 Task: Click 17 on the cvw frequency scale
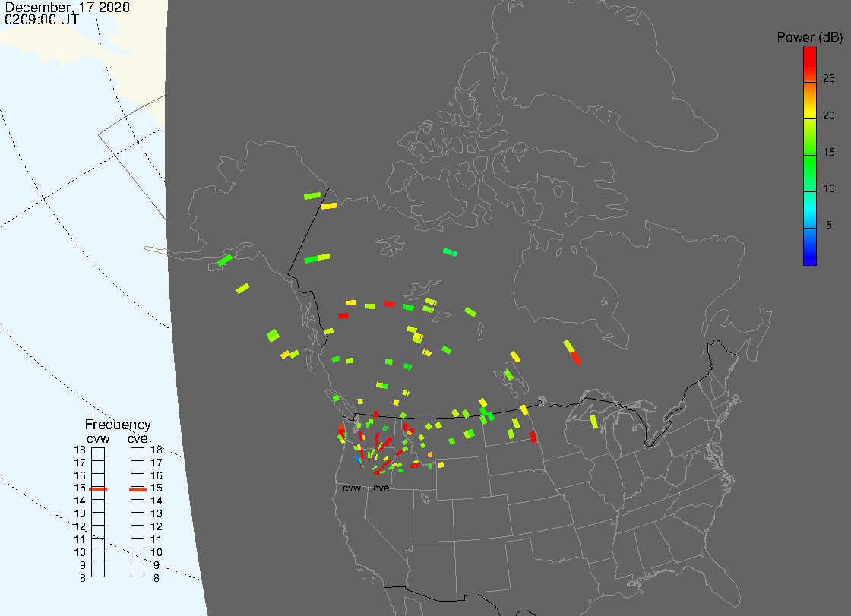(80, 463)
